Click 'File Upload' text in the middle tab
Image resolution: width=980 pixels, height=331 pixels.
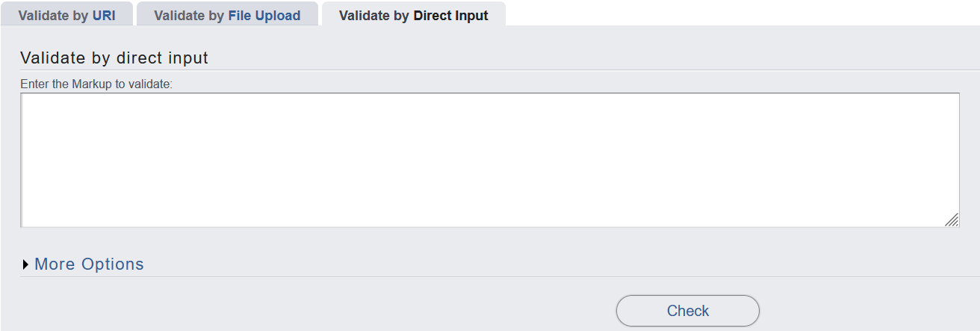[x=264, y=15]
